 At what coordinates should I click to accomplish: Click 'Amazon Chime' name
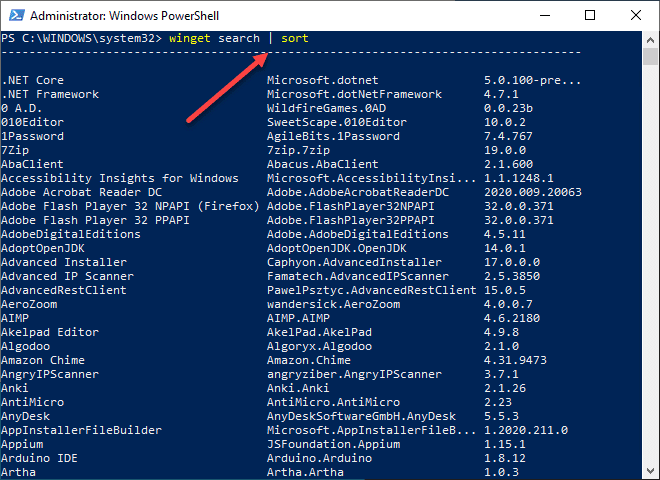(x=43, y=360)
